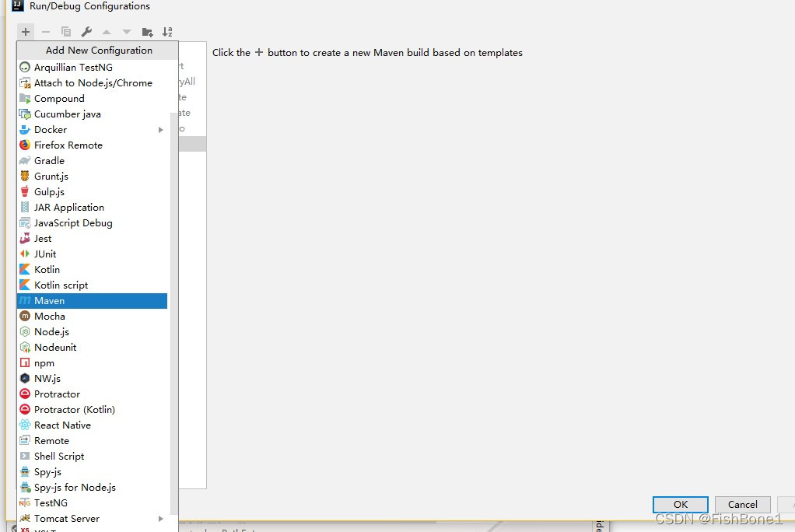795x532 pixels.
Task: Click the Docker whale icon
Action: (25, 130)
